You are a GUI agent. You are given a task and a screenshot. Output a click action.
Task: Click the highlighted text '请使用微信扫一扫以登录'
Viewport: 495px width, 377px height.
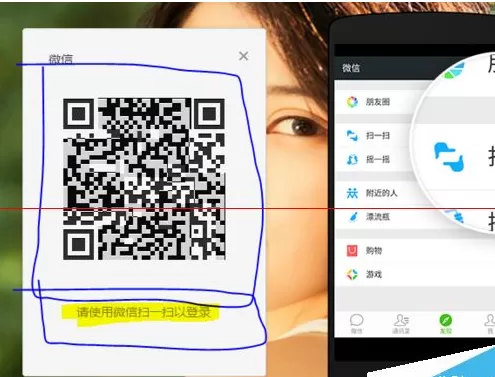point(144,312)
